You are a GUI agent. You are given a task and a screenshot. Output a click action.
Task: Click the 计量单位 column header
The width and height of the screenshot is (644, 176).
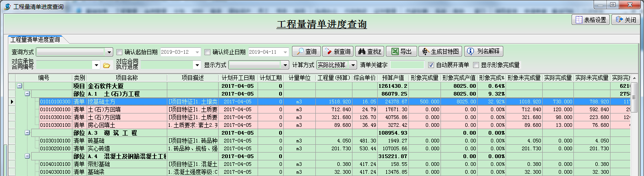tap(299, 78)
